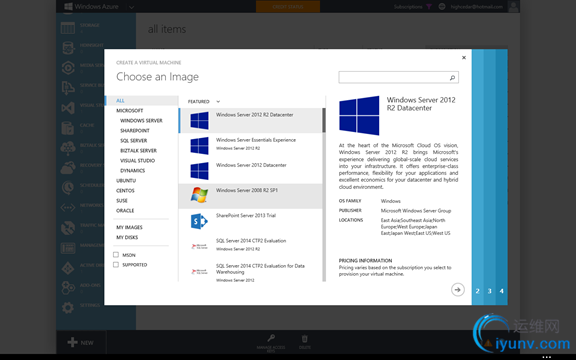The width and height of the screenshot is (576, 360).
Task: Select the CENTOS category
Action: pos(125,190)
